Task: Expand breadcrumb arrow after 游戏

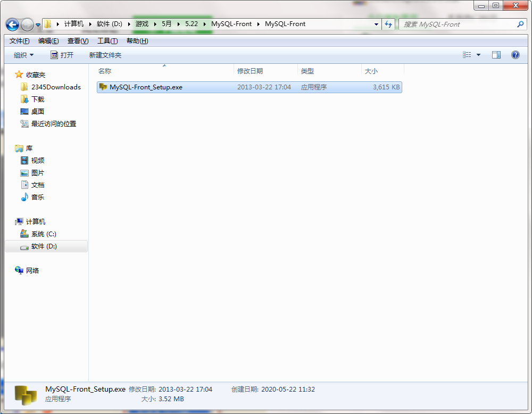Action: (155, 24)
